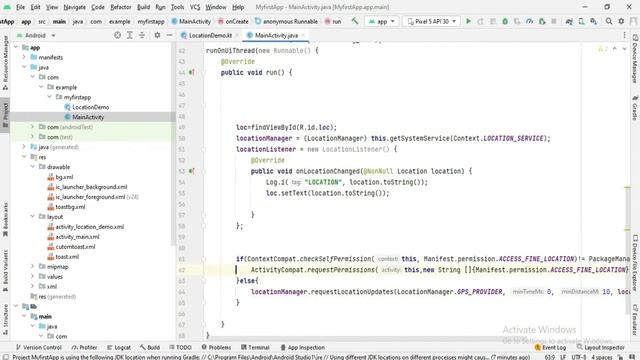Viewport: 640px width, 360px height.
Task: Click Collapse All in Project panel
Action: pos(142,36)
